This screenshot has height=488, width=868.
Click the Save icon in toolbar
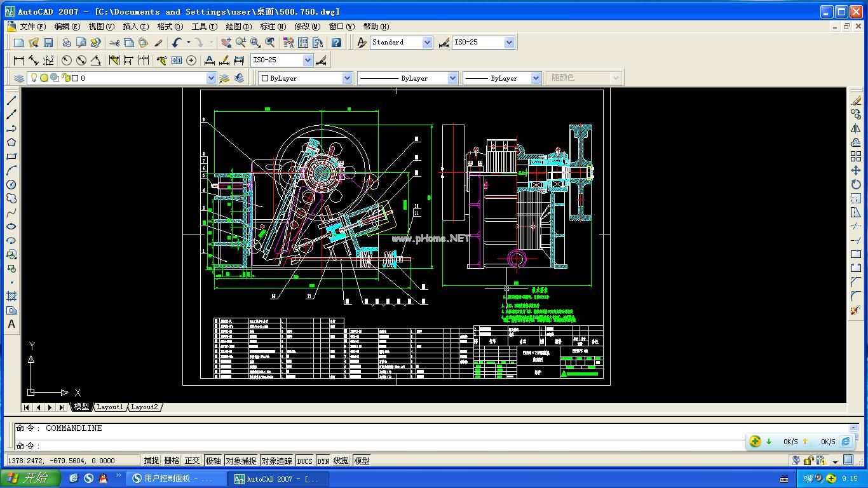[48, 43]
